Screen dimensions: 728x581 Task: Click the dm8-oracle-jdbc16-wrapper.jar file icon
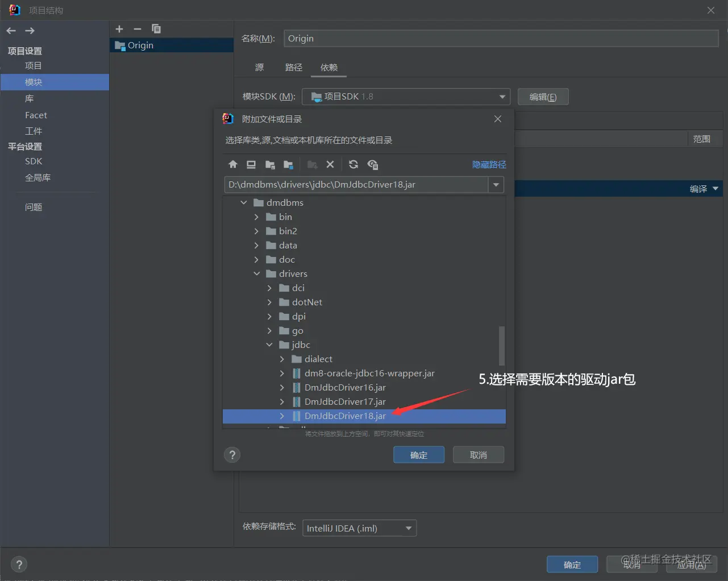point(297,374)
